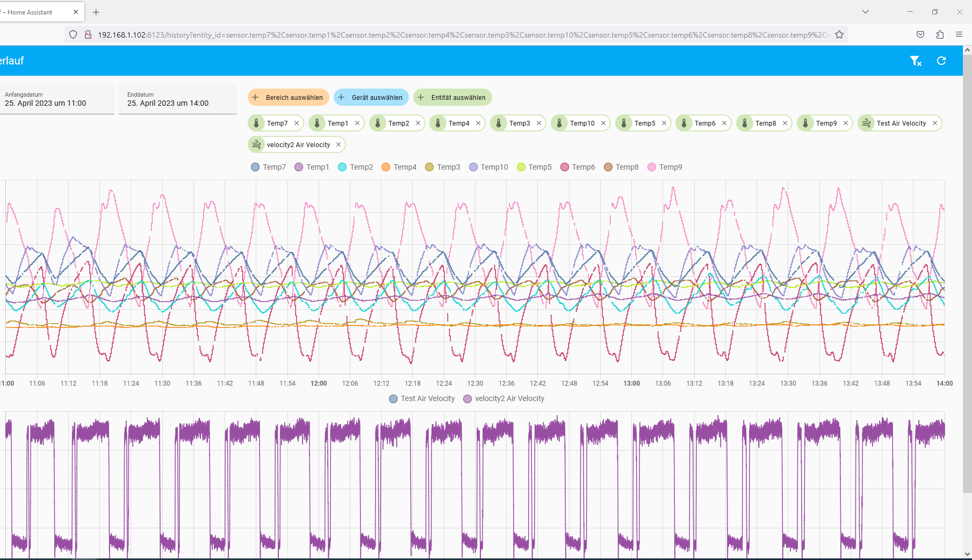
Task: Remove the Temp5 entity chip
Action: click(x=664, y=123)
